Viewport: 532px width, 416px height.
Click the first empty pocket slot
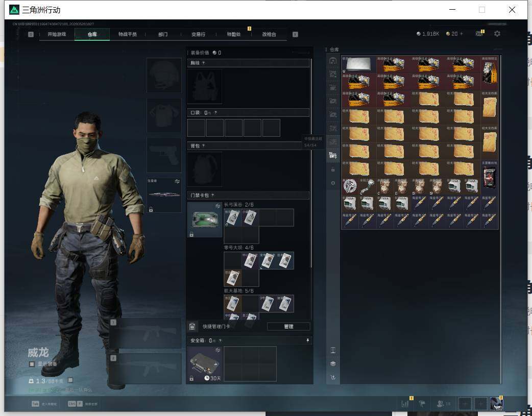196,128
